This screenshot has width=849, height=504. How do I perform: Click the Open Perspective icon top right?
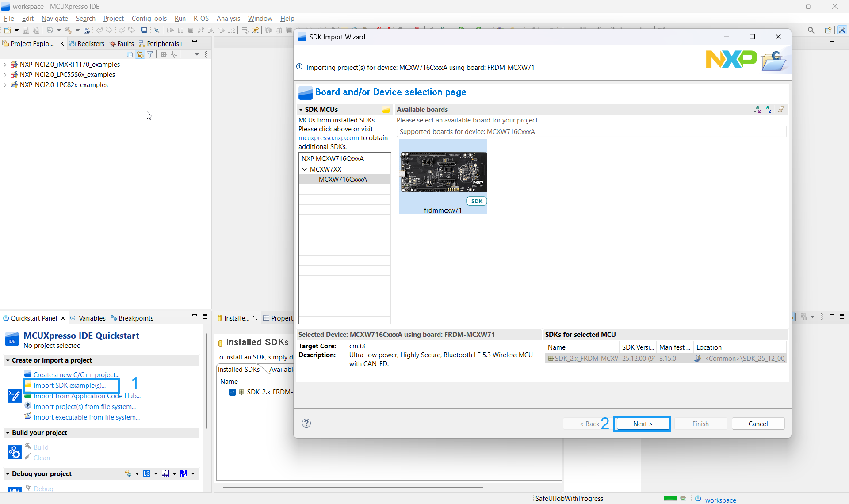[x=828, y=30]
